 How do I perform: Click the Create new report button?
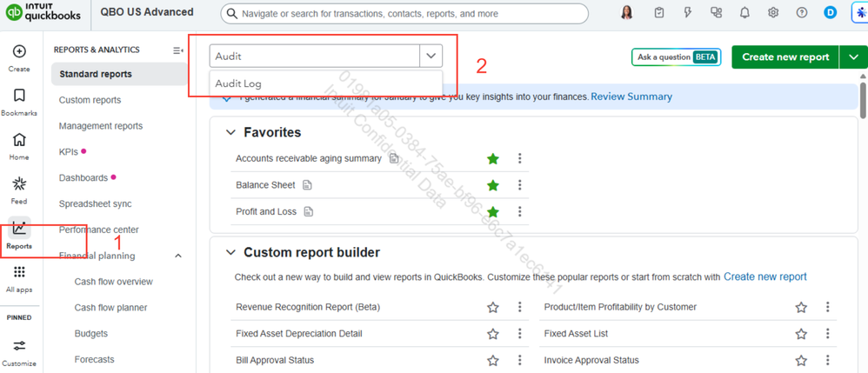[x=785, y=57]
